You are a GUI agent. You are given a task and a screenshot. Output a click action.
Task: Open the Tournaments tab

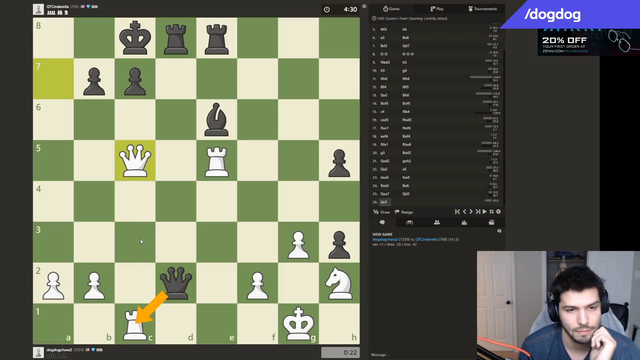click(x=482, y=9)
